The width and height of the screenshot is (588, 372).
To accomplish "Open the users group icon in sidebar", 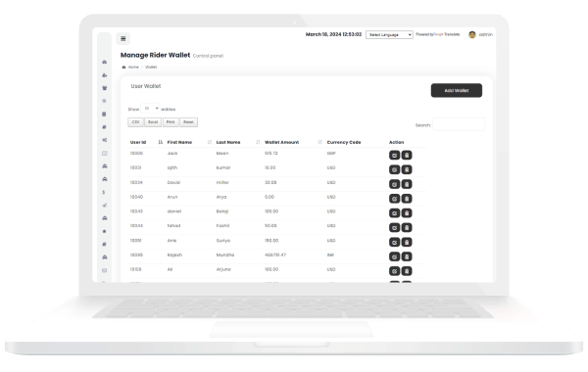I will pyautogui.click(x=105, y=88).
